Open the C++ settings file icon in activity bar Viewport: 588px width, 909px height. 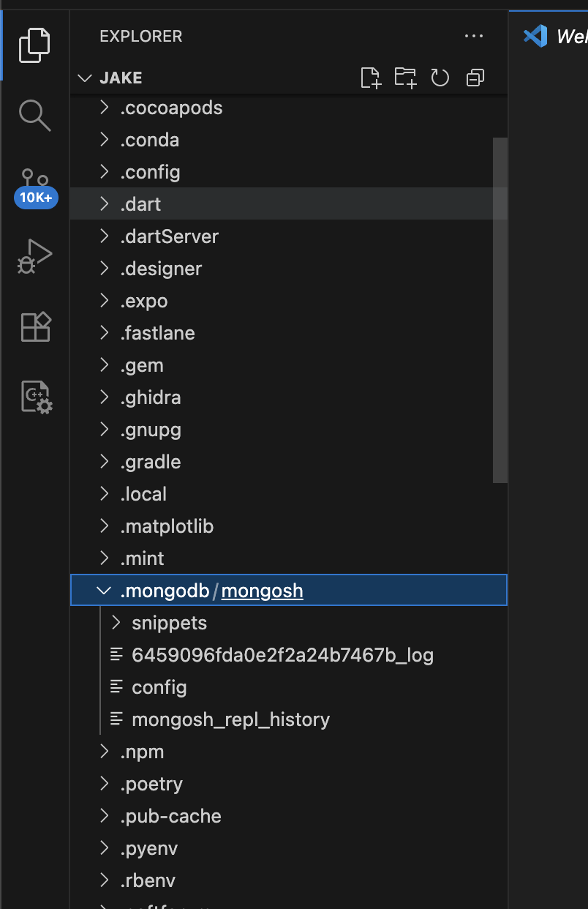click(35, 397)
